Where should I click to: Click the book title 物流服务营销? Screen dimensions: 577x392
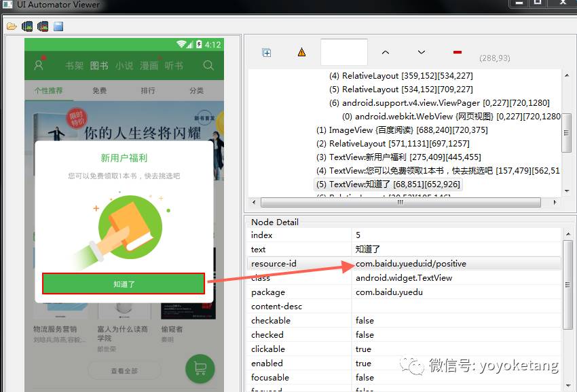55,329
